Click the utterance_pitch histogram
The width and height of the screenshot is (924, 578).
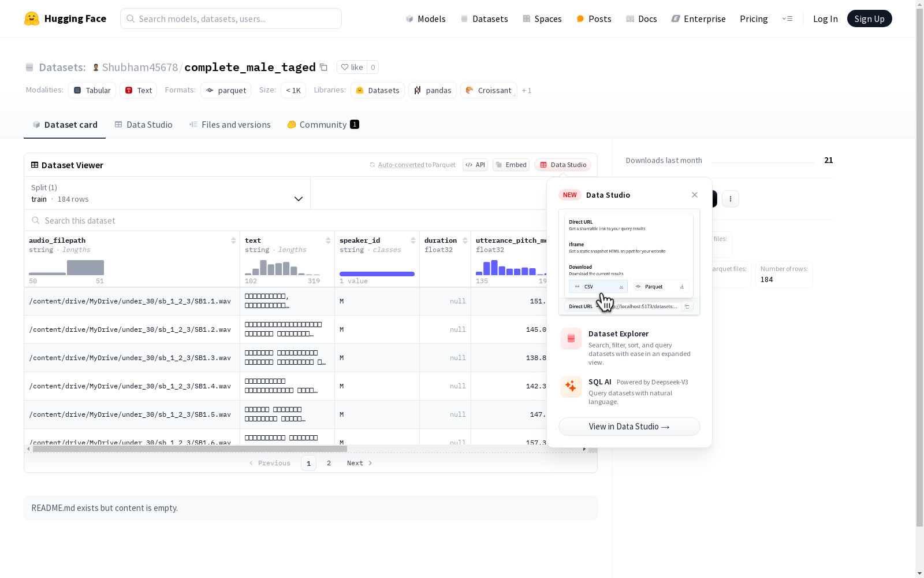pyautogui.click(x=511, y=268)
